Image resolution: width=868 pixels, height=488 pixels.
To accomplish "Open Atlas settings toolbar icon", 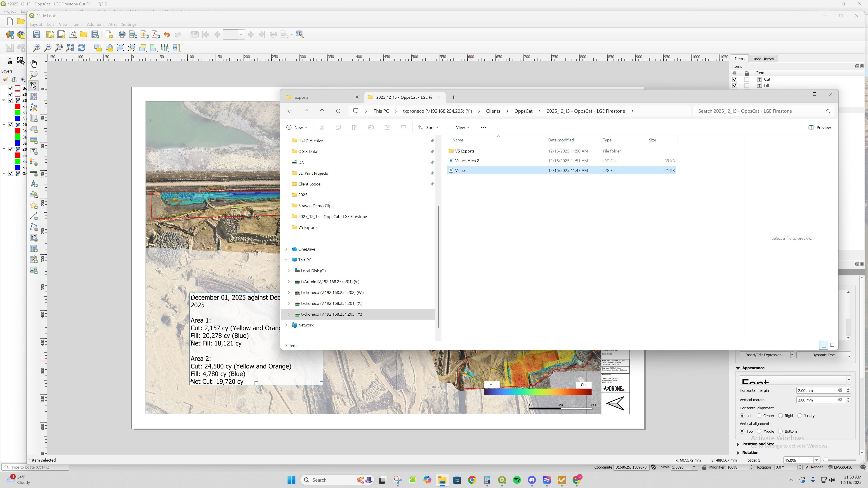I will [x=300, y=34].
